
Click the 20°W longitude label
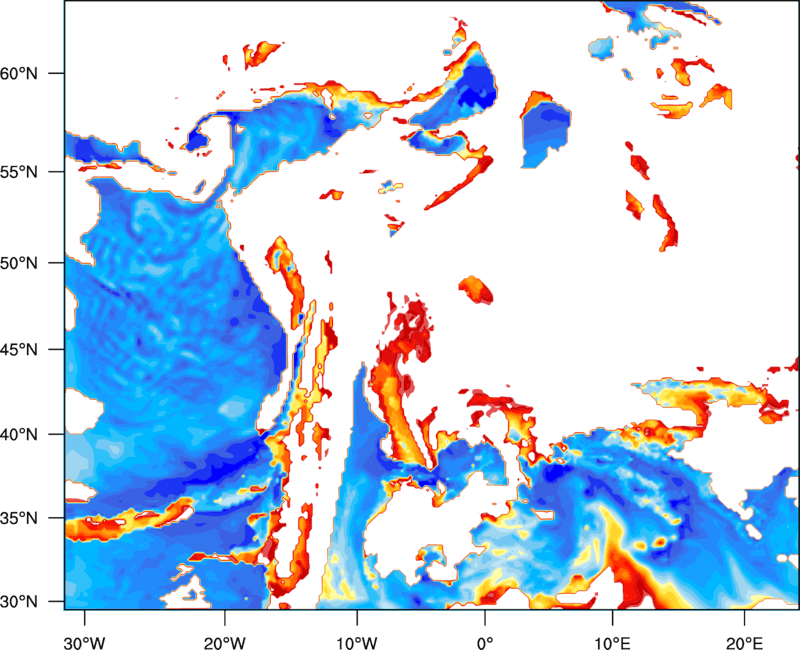point(224,643)
